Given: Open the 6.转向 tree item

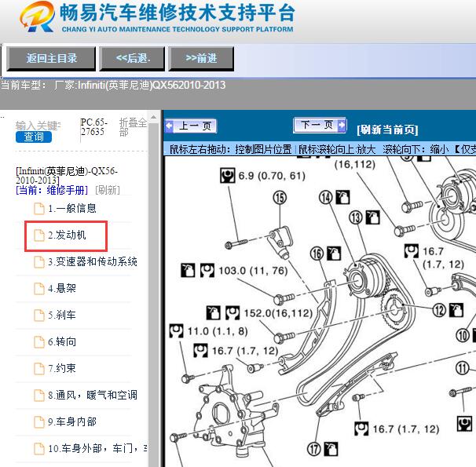Looking at the screenshot, I should point(62,341).
